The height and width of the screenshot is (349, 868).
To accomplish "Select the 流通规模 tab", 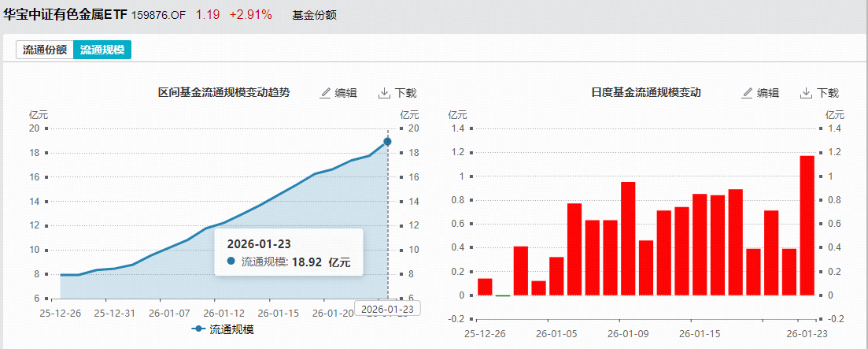I will point(102,50).
